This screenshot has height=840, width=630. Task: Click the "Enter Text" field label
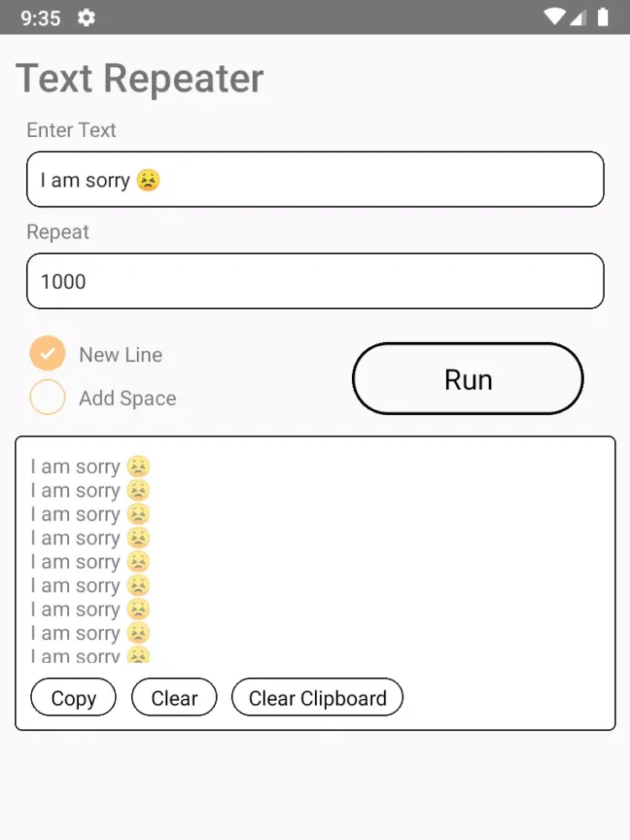point(71,130)
